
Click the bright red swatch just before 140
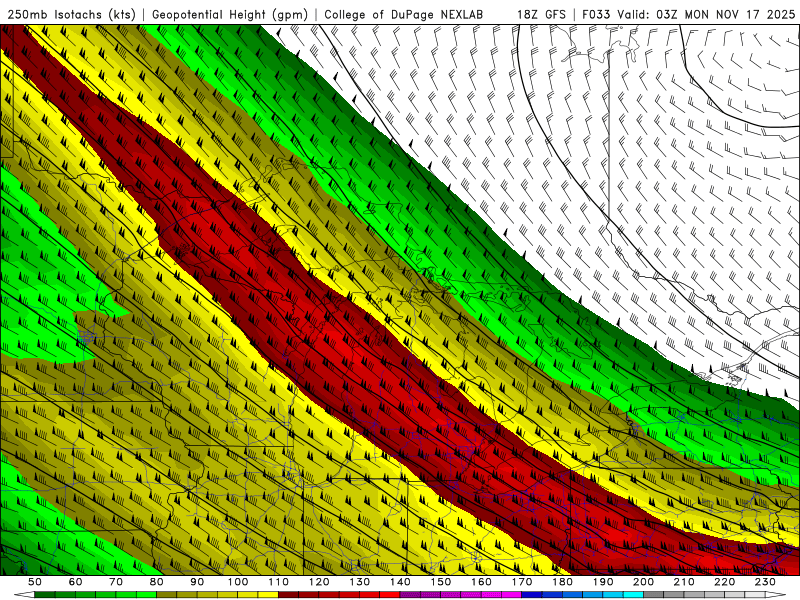[x=390, y=594]
